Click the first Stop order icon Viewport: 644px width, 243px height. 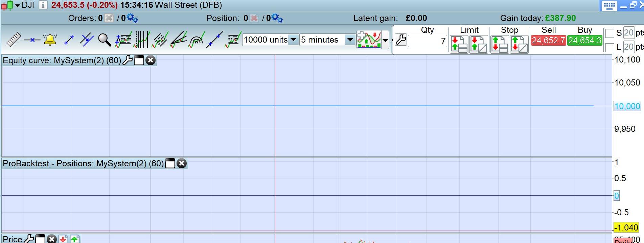500,44
